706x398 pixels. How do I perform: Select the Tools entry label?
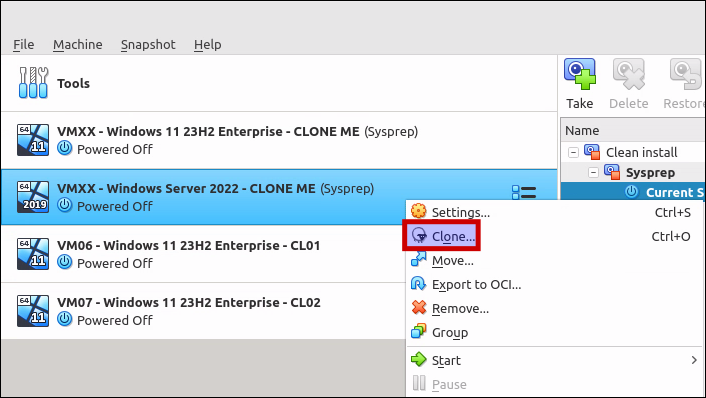click(x=73, y=83)
